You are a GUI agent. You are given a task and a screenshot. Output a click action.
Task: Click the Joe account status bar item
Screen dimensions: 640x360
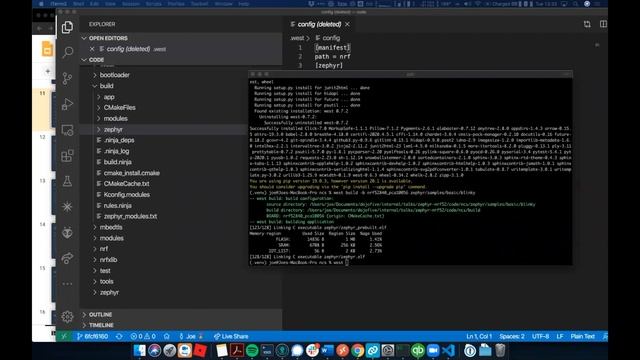coord(191,336)
